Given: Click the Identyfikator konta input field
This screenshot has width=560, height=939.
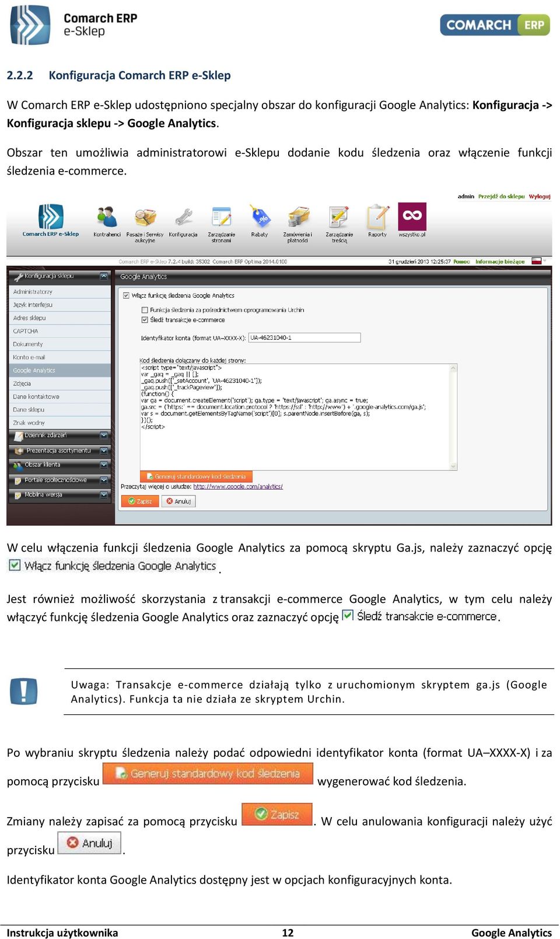Looking at the screenshot, I should [x=304, y=337].
